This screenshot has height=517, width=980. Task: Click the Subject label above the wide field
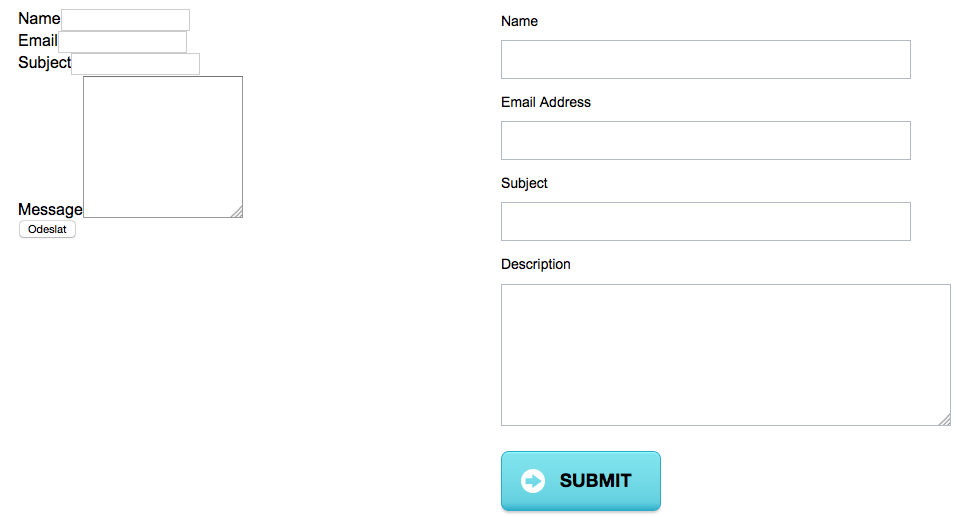tap(524, 183)
